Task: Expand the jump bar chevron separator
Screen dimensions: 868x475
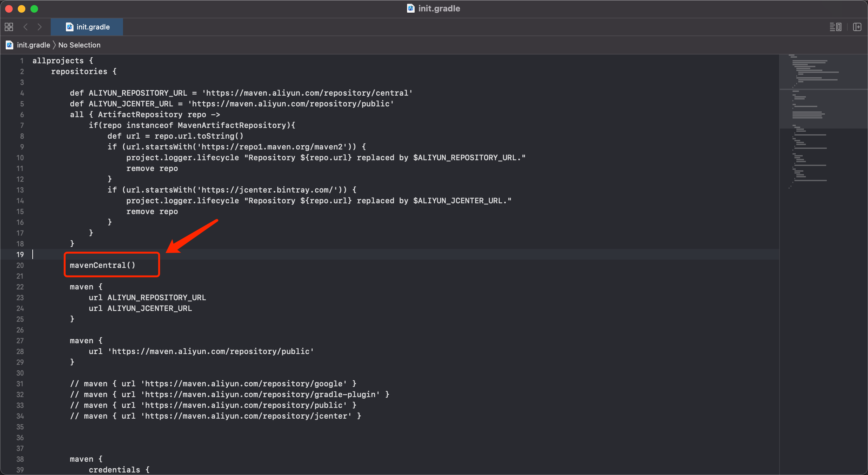Action: (54, 45)
